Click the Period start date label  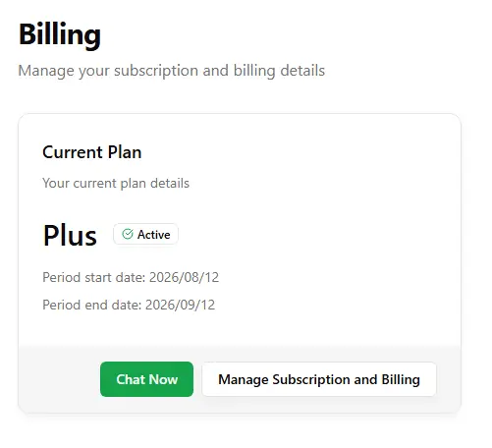[94, 277]
